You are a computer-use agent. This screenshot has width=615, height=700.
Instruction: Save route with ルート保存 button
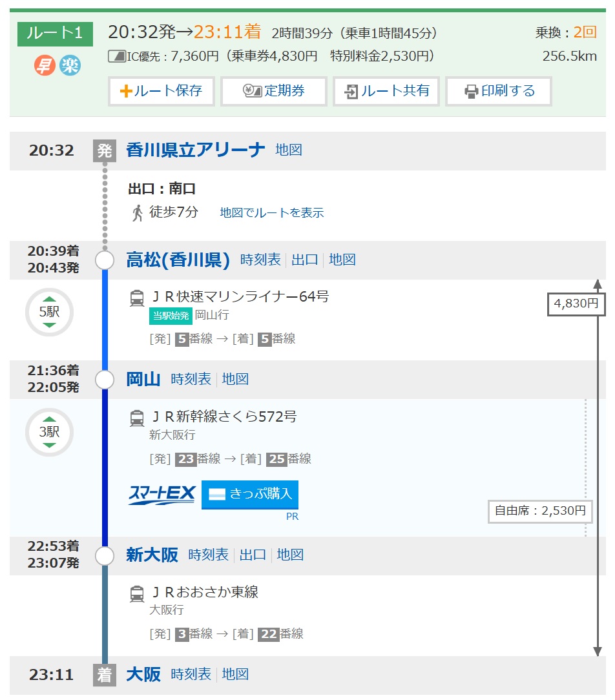coord(161,91)
